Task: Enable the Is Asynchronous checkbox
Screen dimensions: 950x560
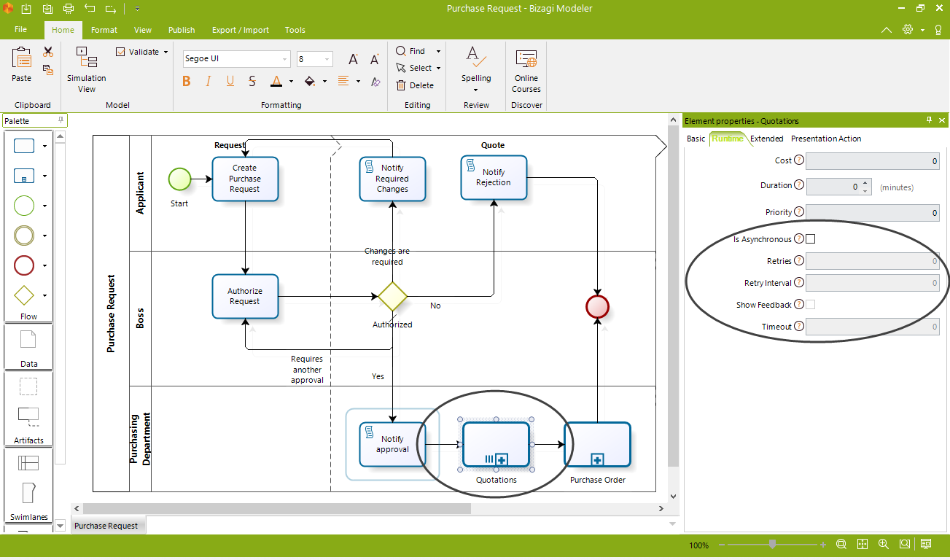Action: click(x=810, y=239)
